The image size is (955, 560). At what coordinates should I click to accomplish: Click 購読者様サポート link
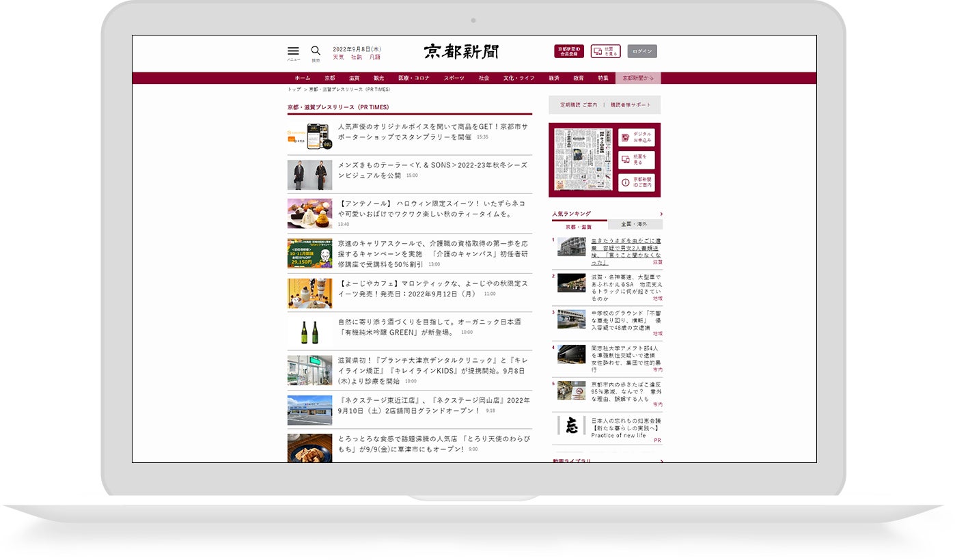coord(631,105)
